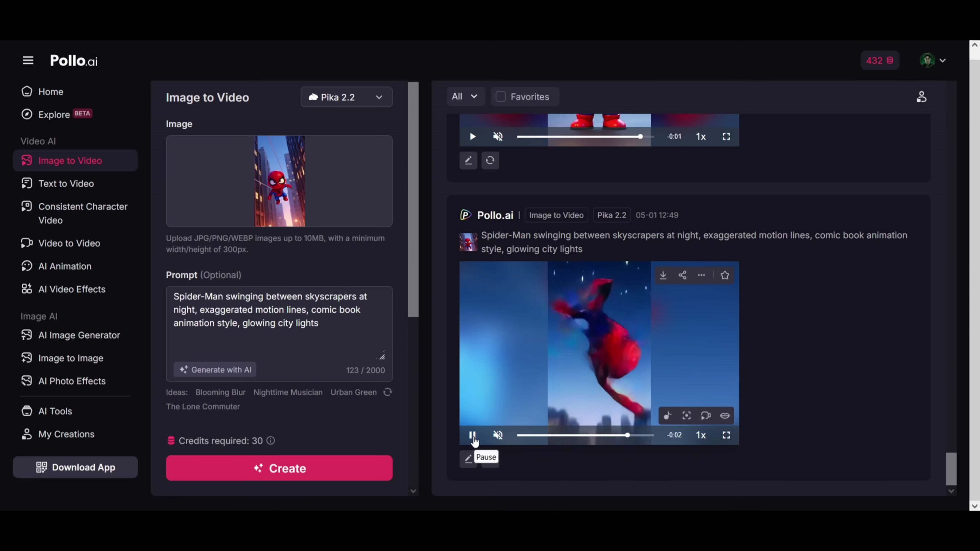Click edit pencil under Spider-Man video
The width and height of the screenshot is (980, 551).
(x=468, y=458)
